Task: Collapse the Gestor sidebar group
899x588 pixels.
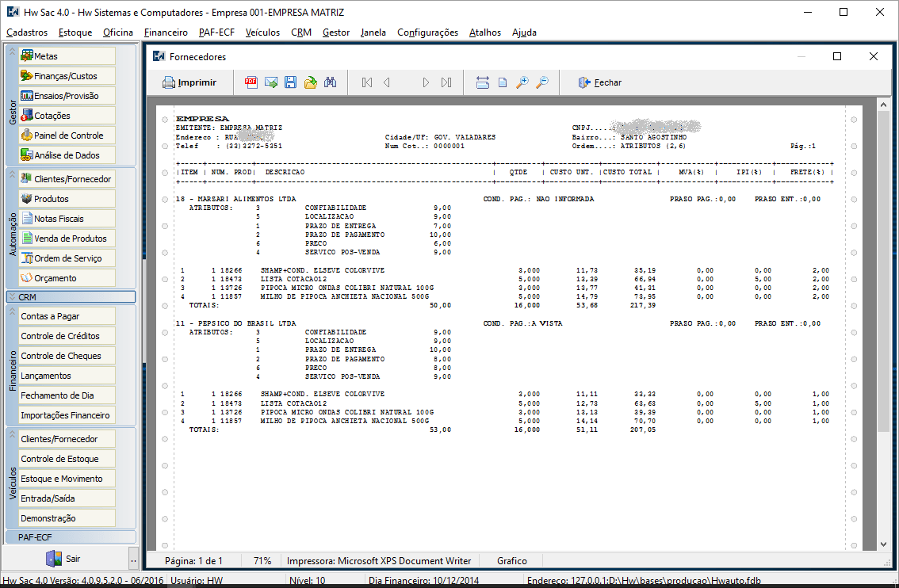Action: click(12, 52)
